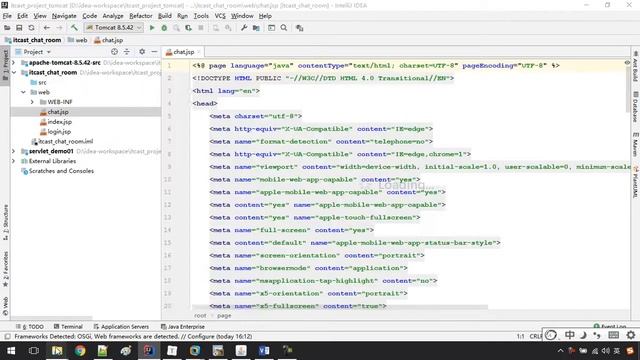The image size is (640, 360).
Task: Expand the servlet_demo01 module
Action: (x=13, y=151)
